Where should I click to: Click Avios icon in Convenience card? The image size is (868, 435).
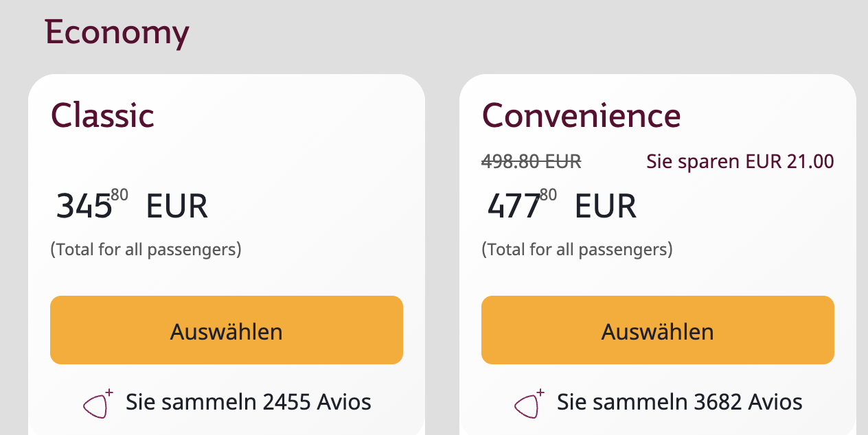pos(529,403)
